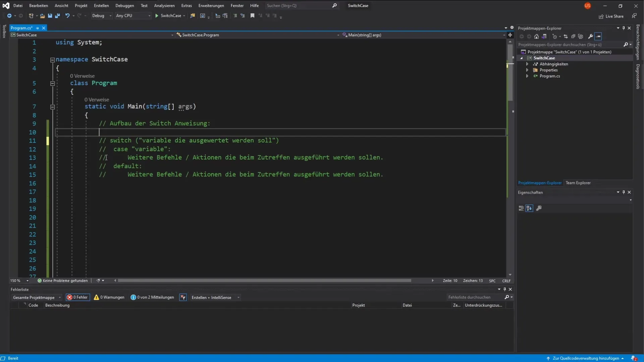
Task: Click the property pages wrench in Eigenschaften
Action: [x=539, y=208]
